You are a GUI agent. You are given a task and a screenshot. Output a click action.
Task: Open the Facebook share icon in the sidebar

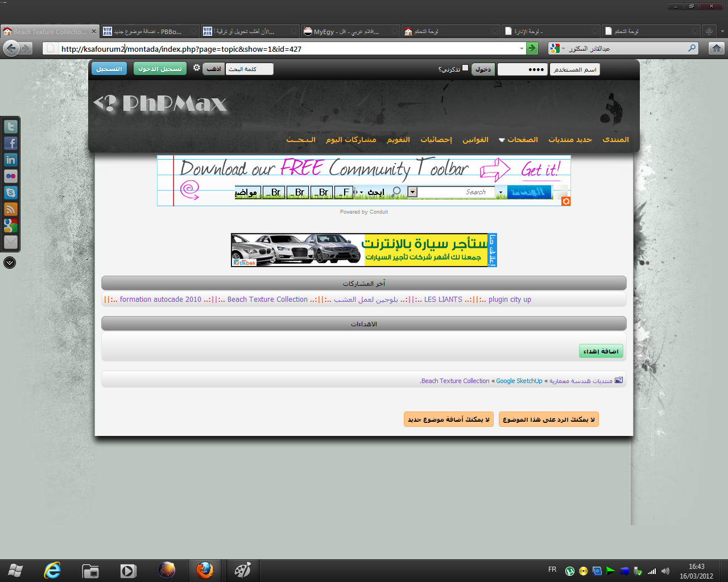tap(11, 143)
